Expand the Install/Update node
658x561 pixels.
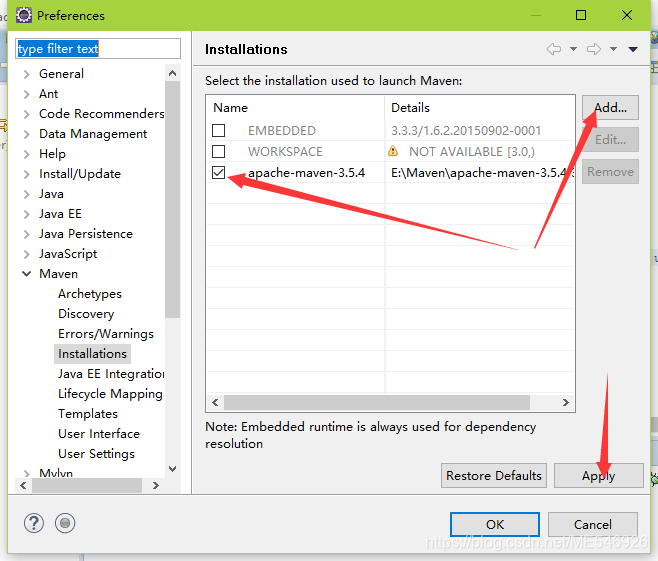coord(26,174)
